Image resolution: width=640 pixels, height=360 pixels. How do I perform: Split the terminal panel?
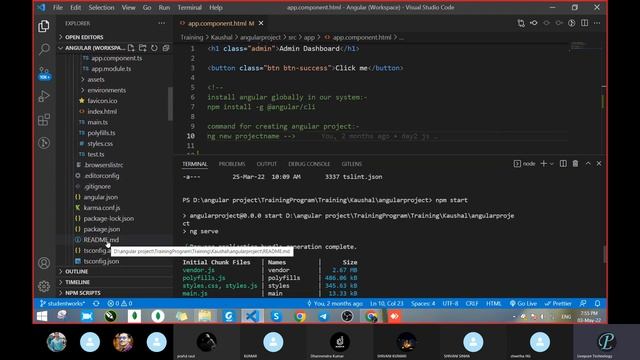[563, 163]
